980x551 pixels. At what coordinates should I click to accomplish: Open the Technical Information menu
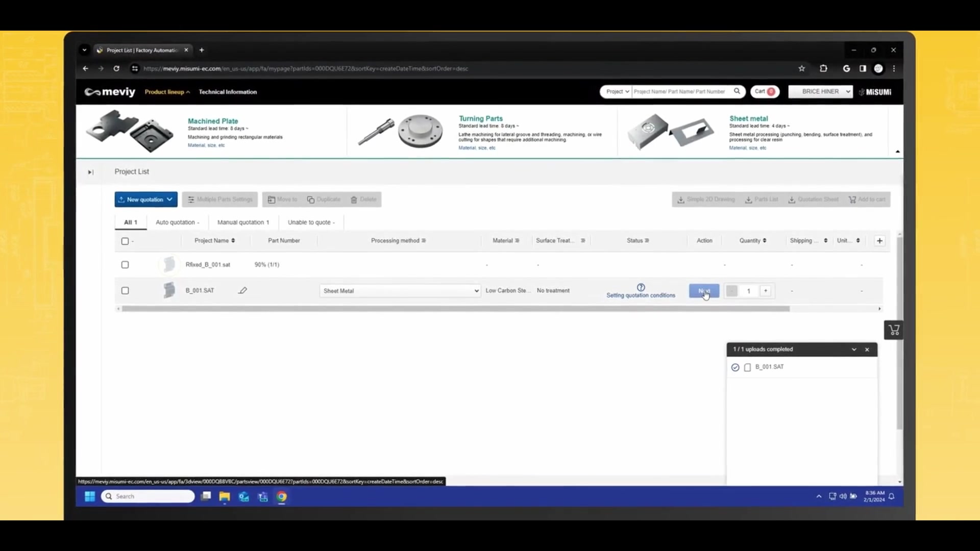228,92
